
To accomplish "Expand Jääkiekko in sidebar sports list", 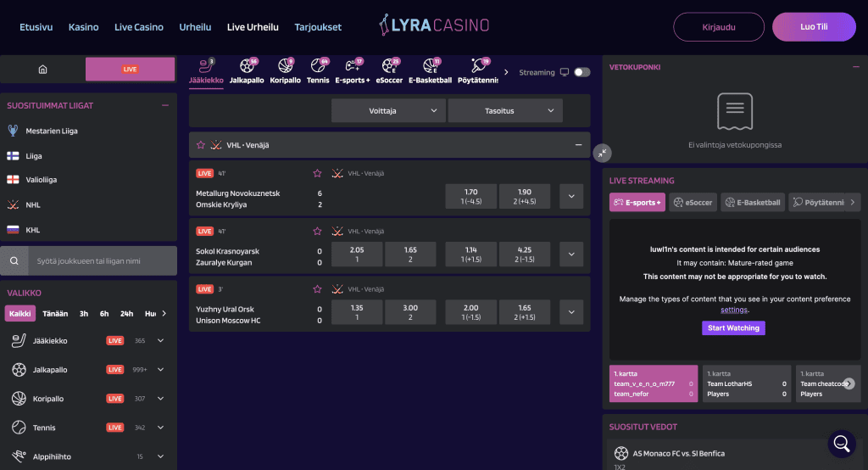I will click(x=160, y=341).
